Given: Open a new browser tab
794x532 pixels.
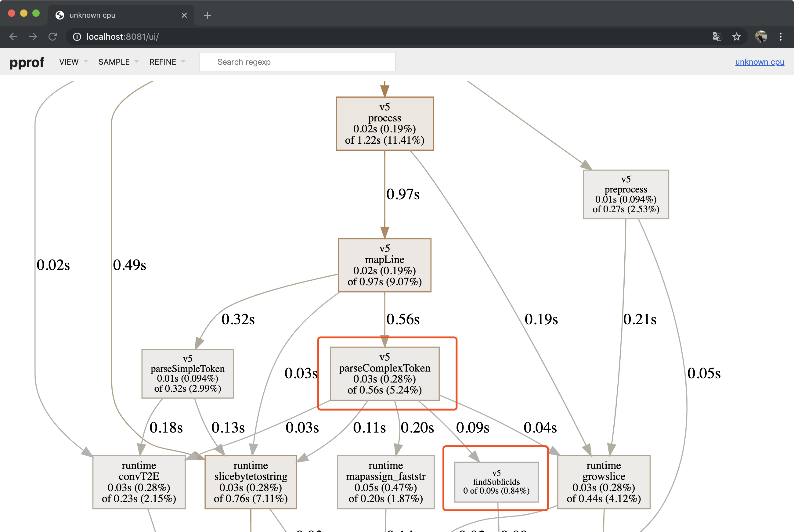Looking at the screenshot, I should [207, 15].
